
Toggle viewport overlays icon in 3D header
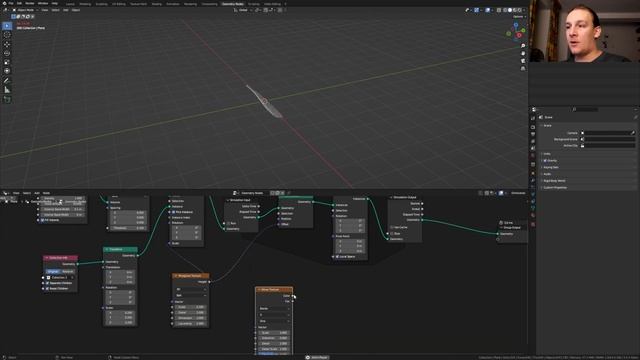487,10
